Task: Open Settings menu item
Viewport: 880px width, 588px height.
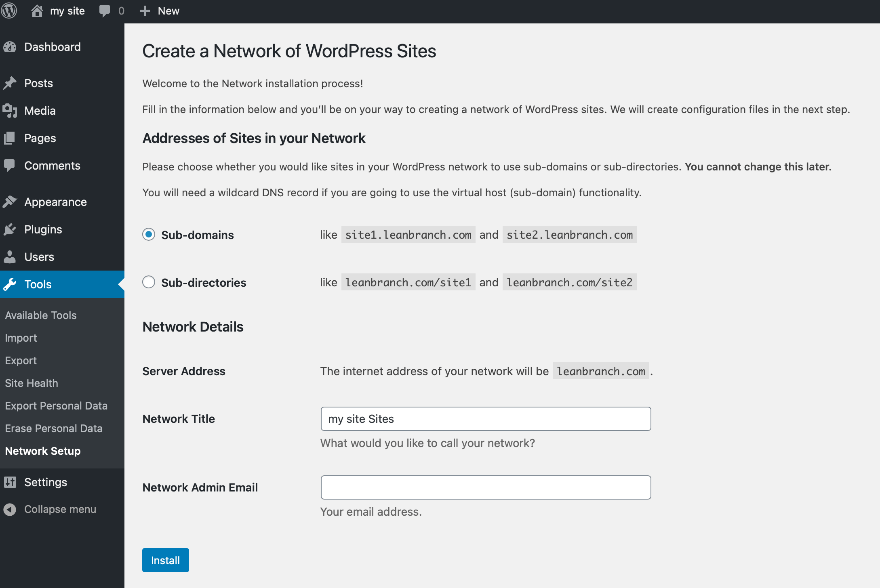Action: pos(45,482)
